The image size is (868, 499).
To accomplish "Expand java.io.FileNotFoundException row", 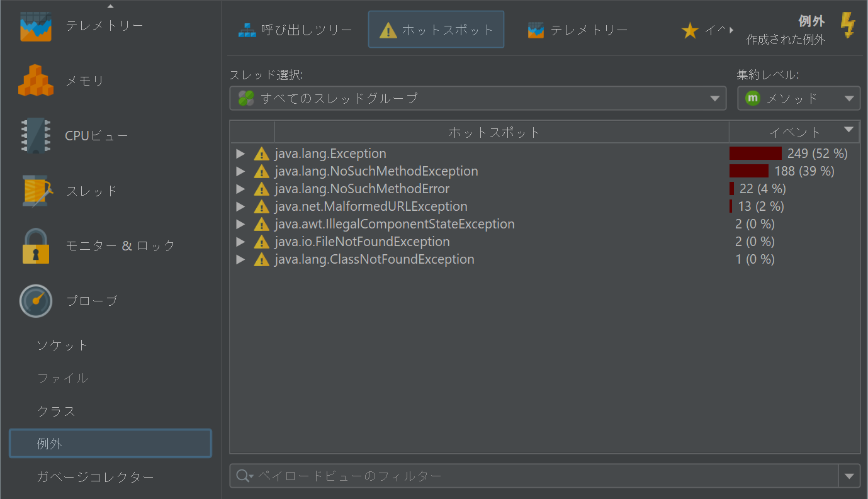I will (x=240, y=242).
